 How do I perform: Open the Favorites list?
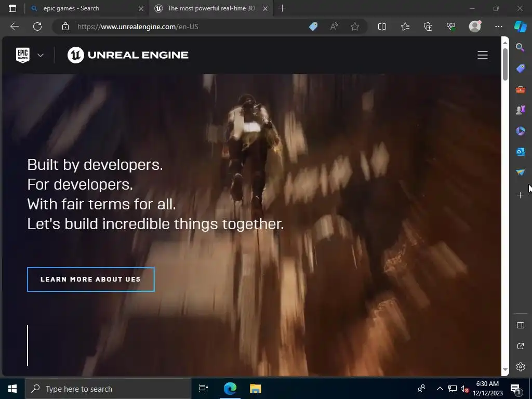pos(405,26)
